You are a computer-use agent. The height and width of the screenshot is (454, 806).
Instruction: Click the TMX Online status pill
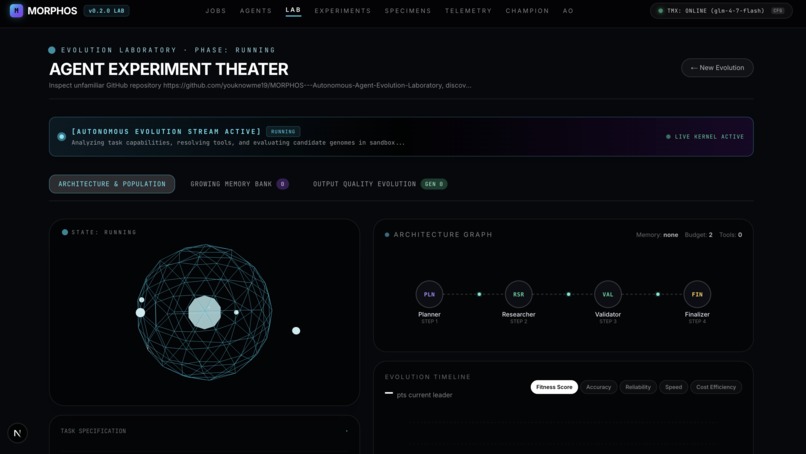point(721,10)
